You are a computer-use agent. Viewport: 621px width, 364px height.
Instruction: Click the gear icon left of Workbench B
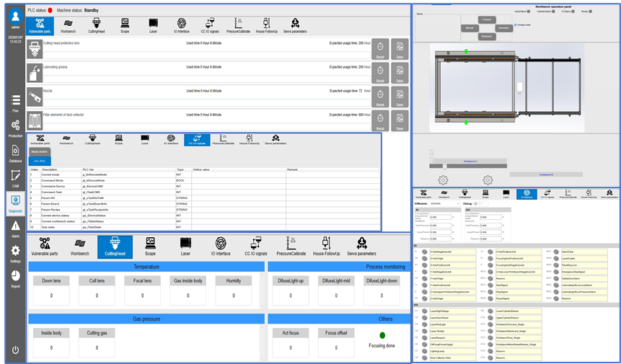click(488, 180)
